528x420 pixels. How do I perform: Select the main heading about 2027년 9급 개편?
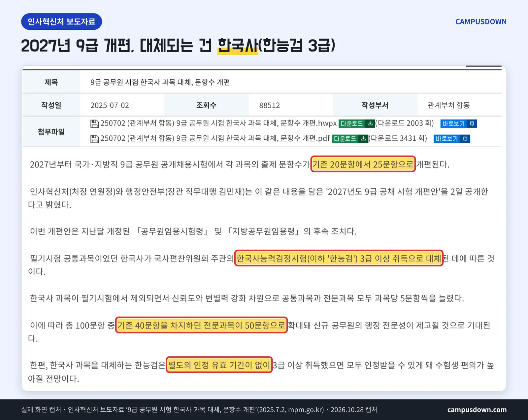[178, 46]
